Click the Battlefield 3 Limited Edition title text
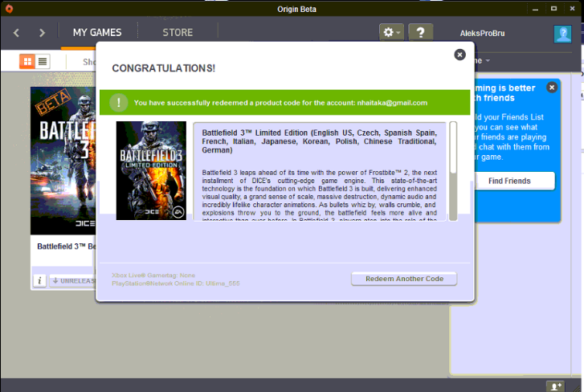584x392 pixels. pyautogui.click(x=319, y=141)
